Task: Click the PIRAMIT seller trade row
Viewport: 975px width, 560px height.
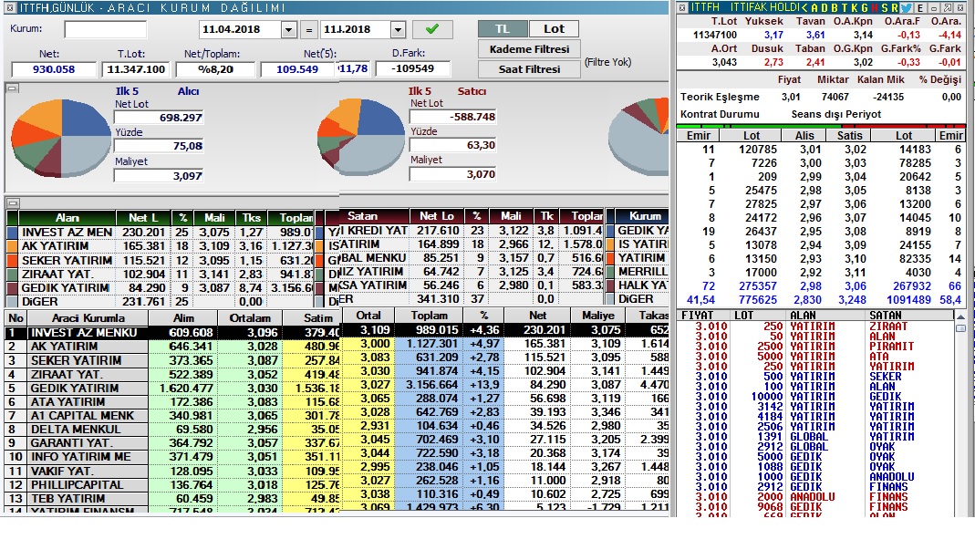Action: 814,347
